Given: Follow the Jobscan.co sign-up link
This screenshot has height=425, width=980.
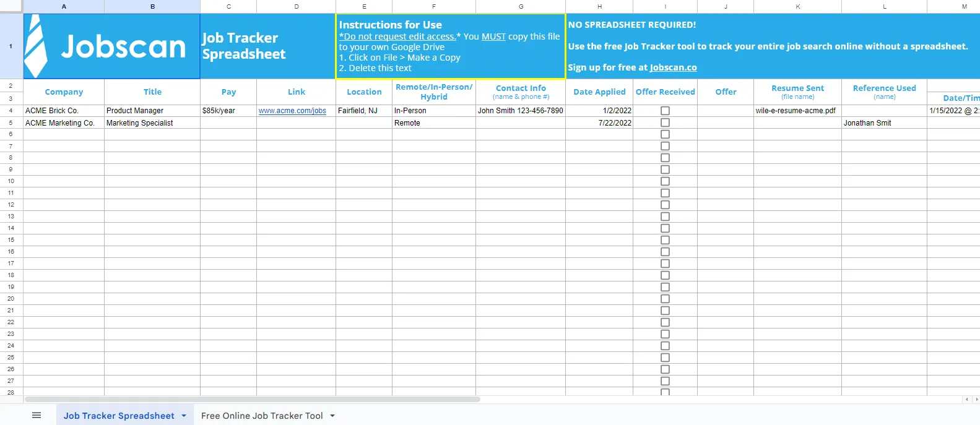Looking at the screenshot, I should (673, 67).
